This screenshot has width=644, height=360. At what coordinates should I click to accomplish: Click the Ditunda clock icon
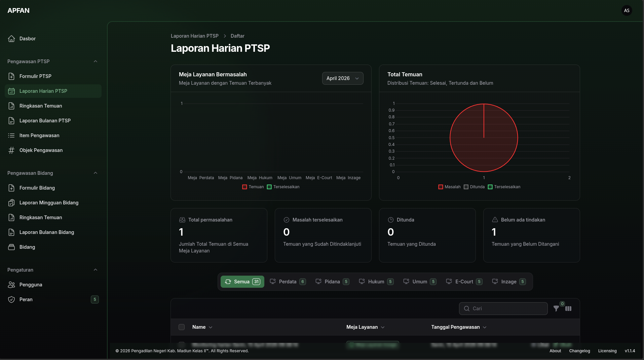pyautogui.click(x=391, y=220)
